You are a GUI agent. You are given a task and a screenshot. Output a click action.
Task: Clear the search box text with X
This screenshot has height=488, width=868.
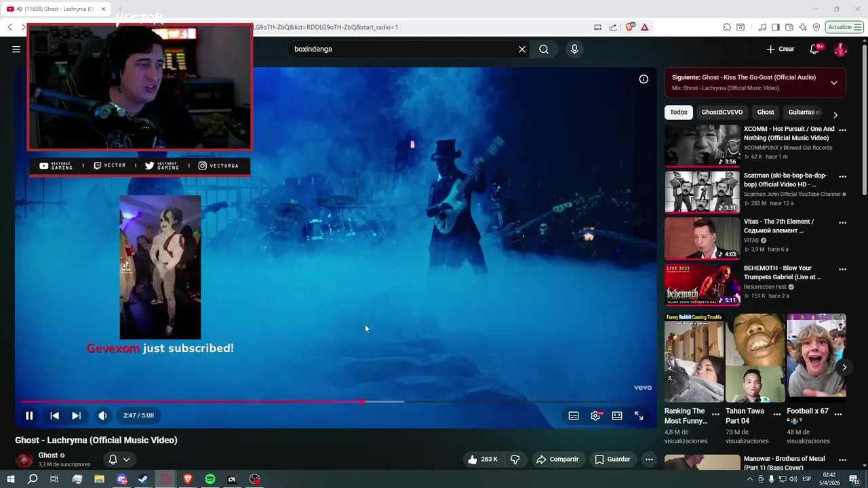[x=522, y=49]
